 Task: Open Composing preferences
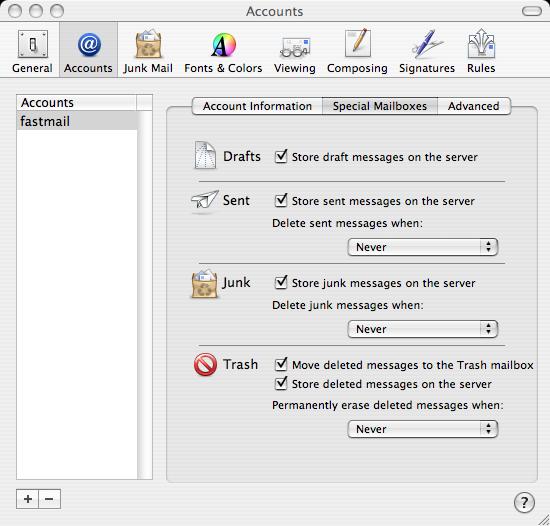click(x=357, y=51)
